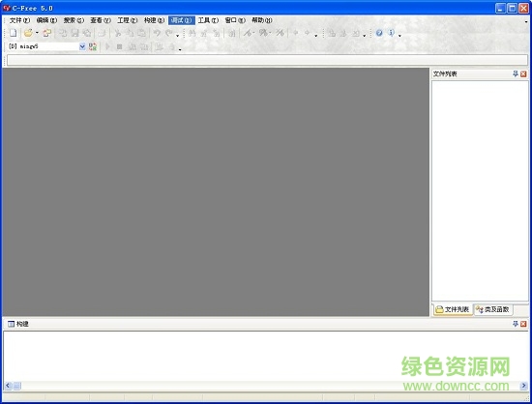Open the 文件(F) menu
The image size is (532, 404).
19,20
